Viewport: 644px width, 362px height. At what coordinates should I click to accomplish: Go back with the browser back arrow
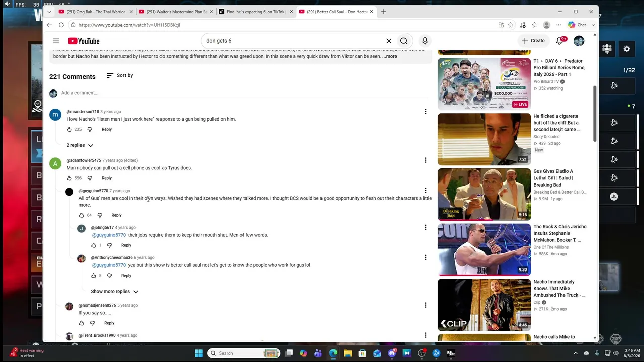coord(49,25)
